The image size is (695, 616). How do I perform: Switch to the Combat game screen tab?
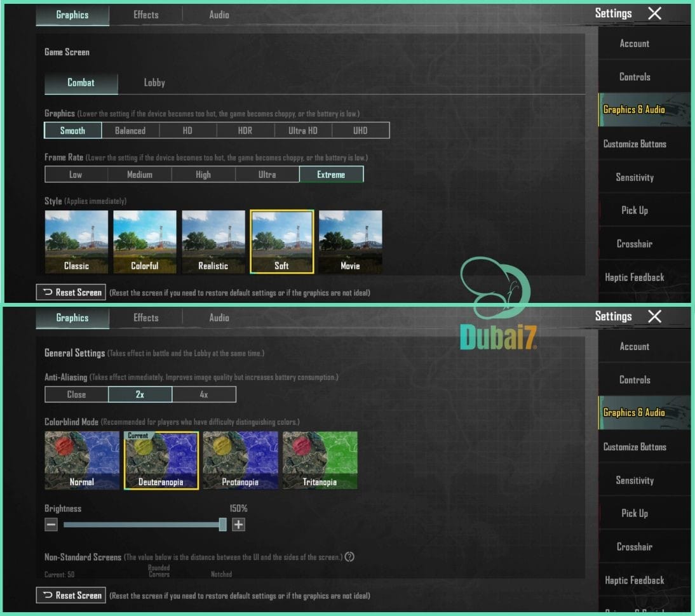point(81,83)
